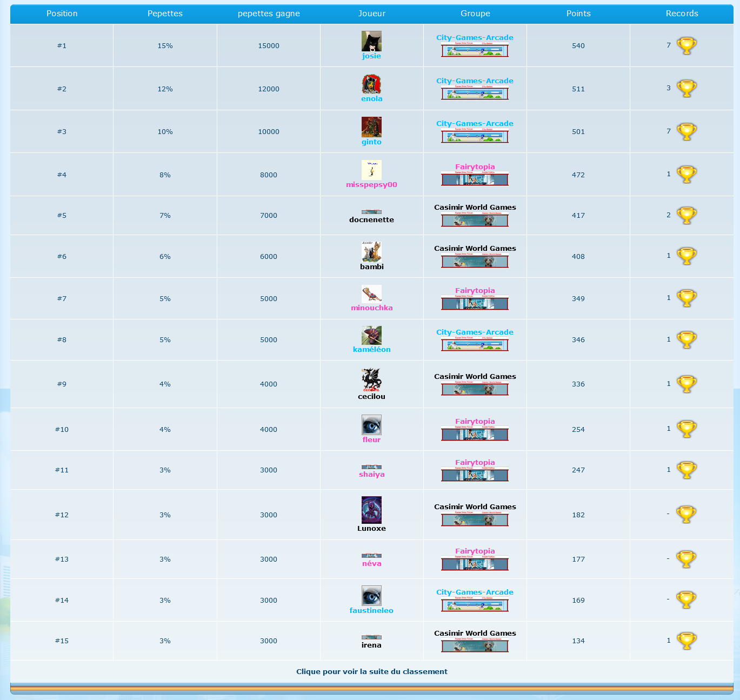Image resolution: width=740 pixels, height=700 pixels.
Task: Open enola's player profile link
Action: tap(371, 99)
